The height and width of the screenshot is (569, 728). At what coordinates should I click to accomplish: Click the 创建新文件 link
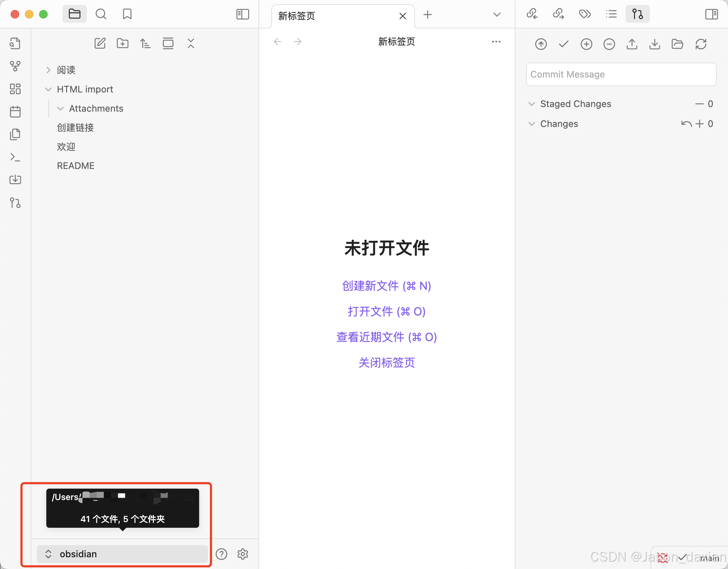pyautogui.click(x=386, y=286)
